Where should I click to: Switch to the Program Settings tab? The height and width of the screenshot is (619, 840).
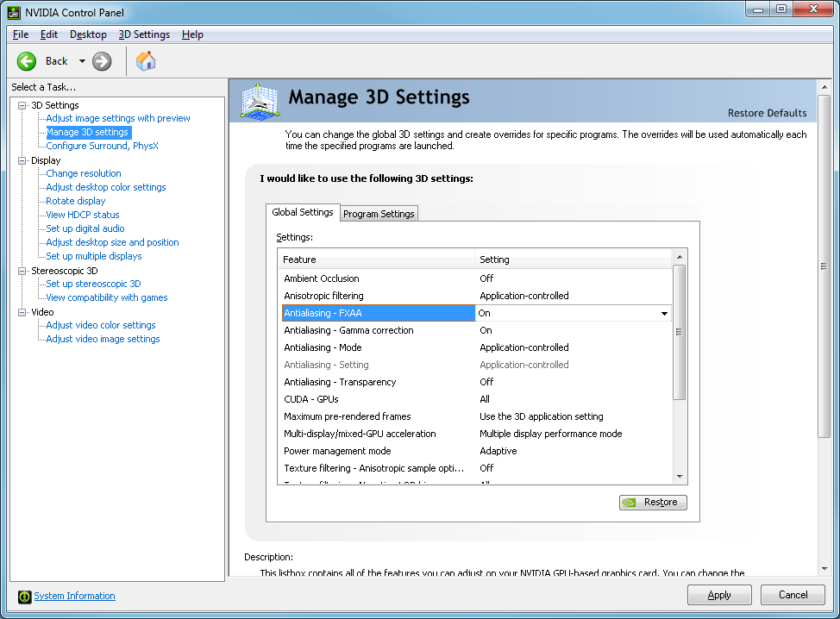pos(379,214)
